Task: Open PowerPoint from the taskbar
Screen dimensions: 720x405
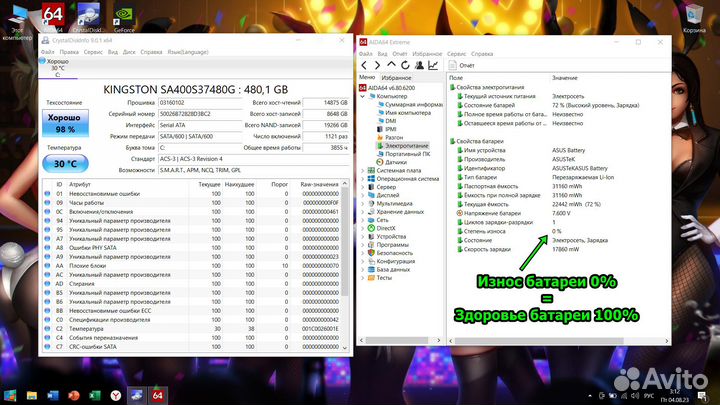Action: (73, 395)
